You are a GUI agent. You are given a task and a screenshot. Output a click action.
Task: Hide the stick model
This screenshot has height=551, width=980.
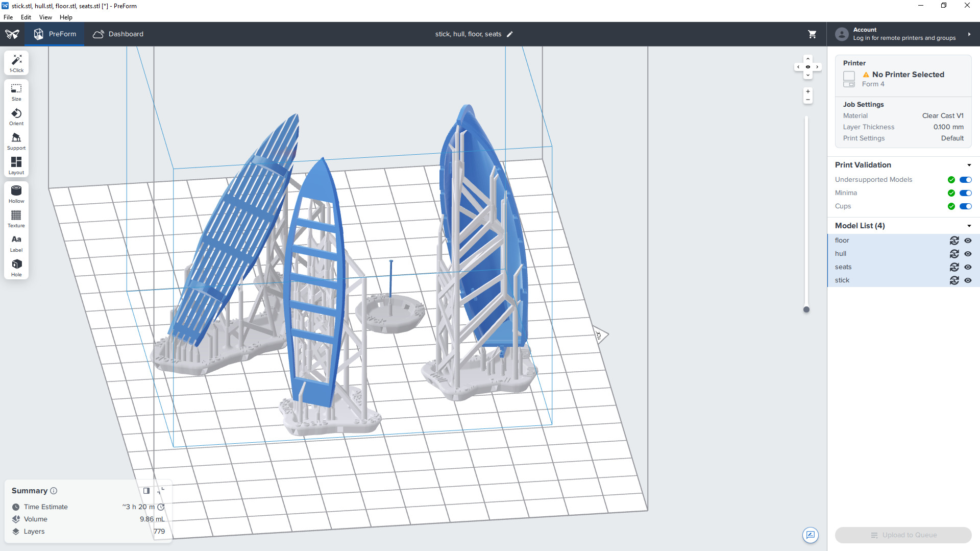pyautogui.click(x=968, y=280)
